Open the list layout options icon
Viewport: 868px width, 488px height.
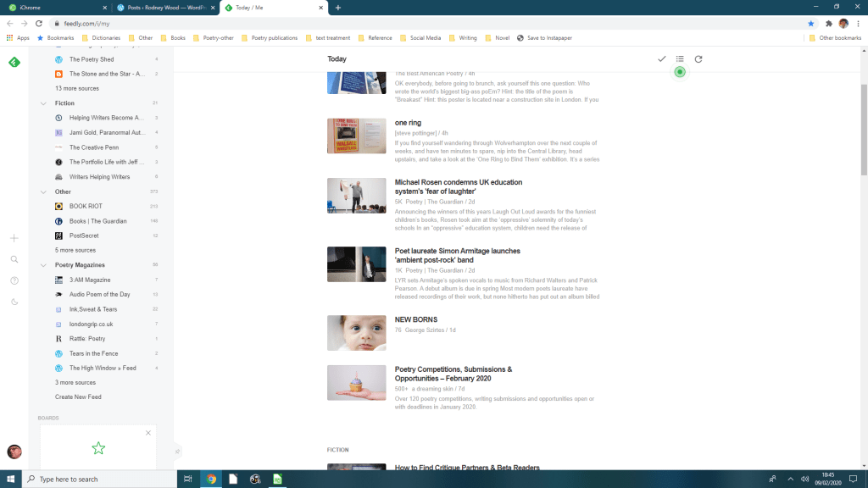click(x=680, y=59)
